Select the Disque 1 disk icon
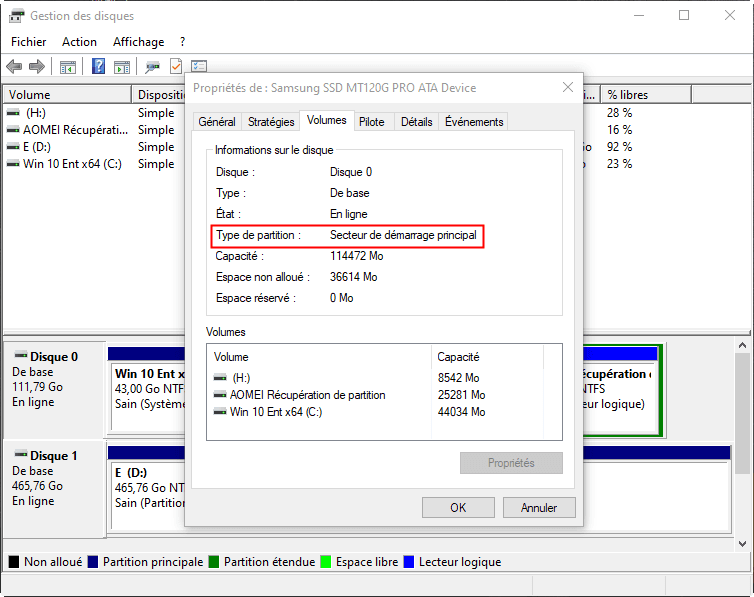The width and height of the screenshot is (754, 597). click(x=21, y=454)
